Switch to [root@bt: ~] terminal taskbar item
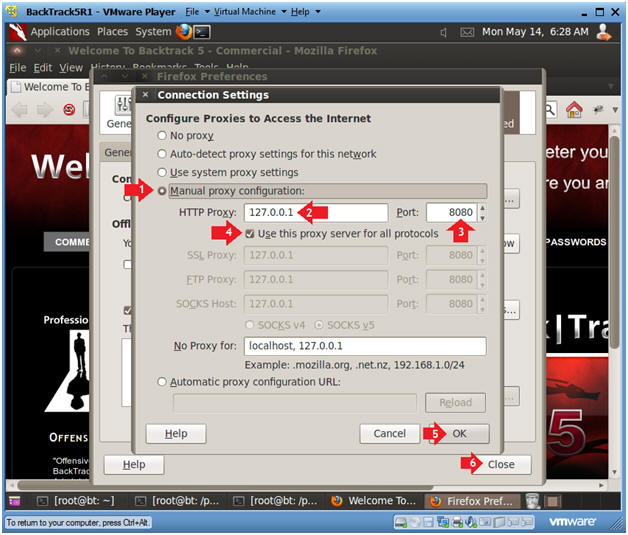Viewport: 628px width, 535px height. coord(76,501)
